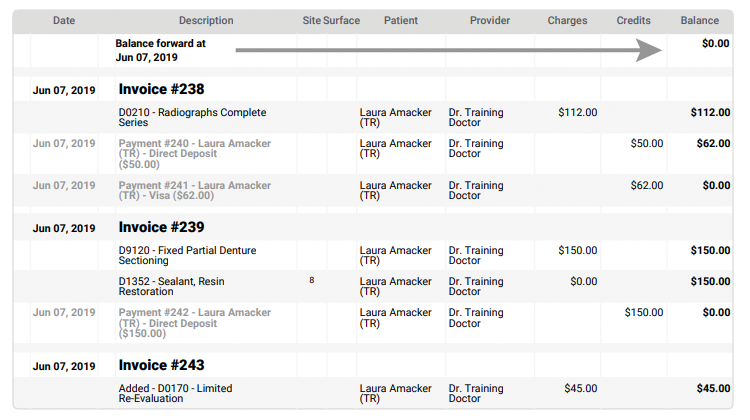Select Payment #242 Direct Deposit entry
The height and width of the screenshot is (420, 750).
tap(195, 323)
